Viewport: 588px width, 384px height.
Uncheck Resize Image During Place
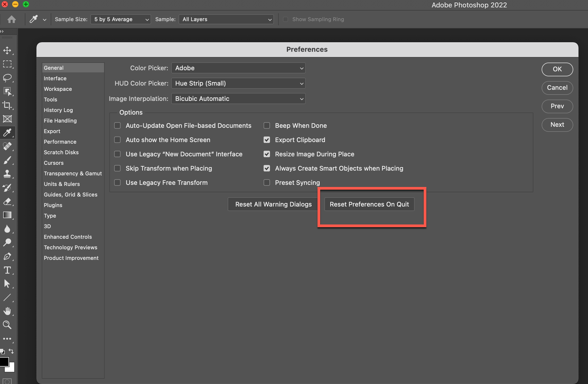(x=267, y=154)
